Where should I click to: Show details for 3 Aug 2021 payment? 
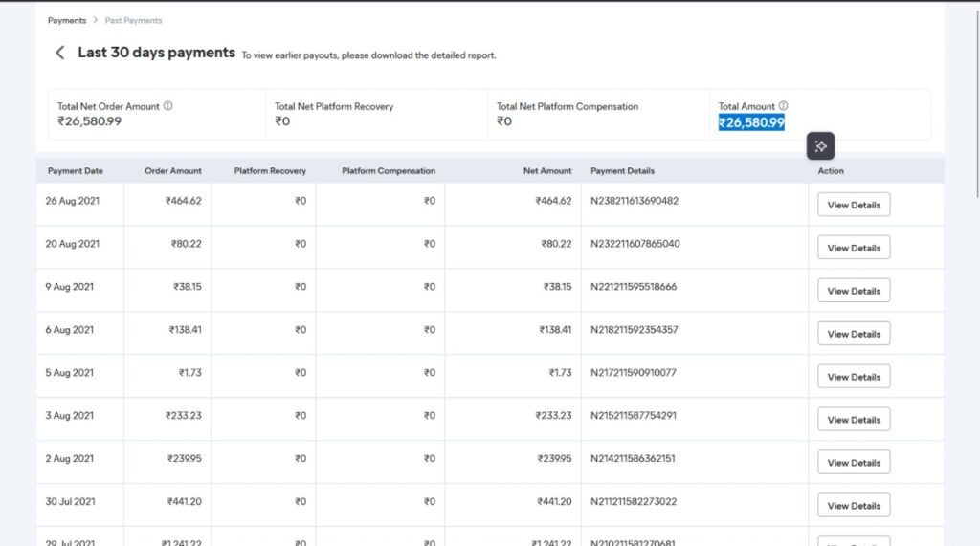coord(853,420)
